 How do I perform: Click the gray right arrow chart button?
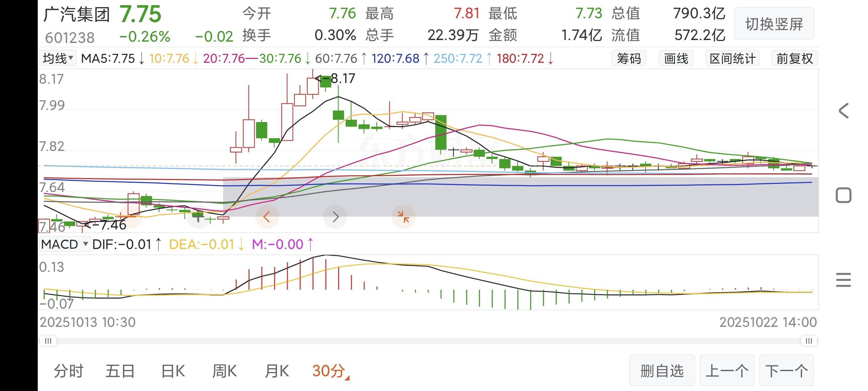tap(335, 217)
